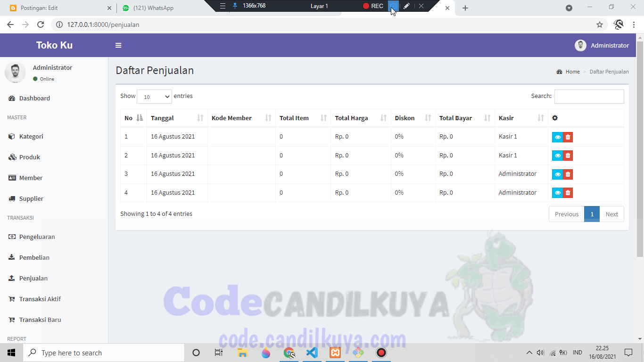Image resolution: width=644 pixels, height=362 pixels.
Task: Select Supplier in the sidebar
Action: click(32, 198)
